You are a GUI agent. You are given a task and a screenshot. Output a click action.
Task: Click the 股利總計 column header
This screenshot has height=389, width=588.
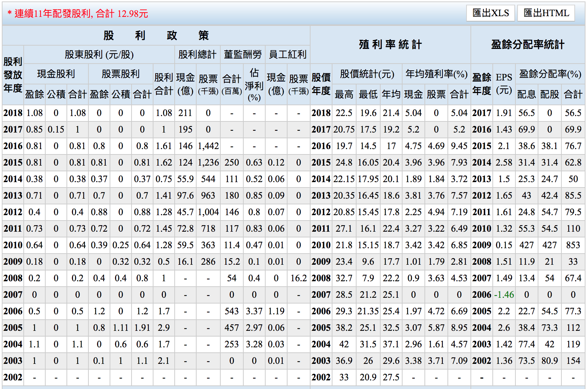coord(197,55)
